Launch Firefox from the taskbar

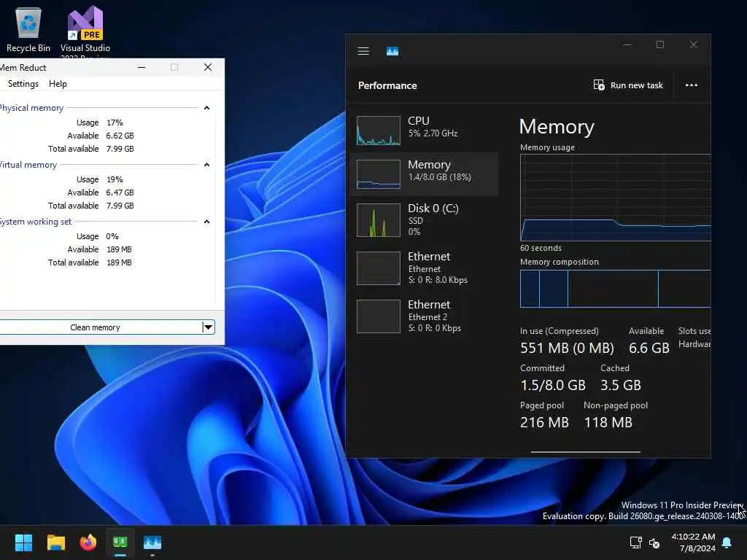pyautogui.click(x=88, y=542)
